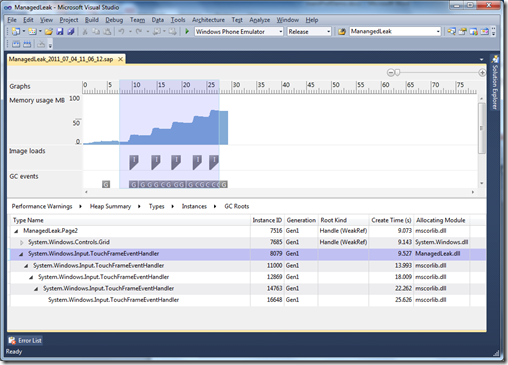
Task: Click the Error List icon at bottom
Action: [x=12, y=340]
